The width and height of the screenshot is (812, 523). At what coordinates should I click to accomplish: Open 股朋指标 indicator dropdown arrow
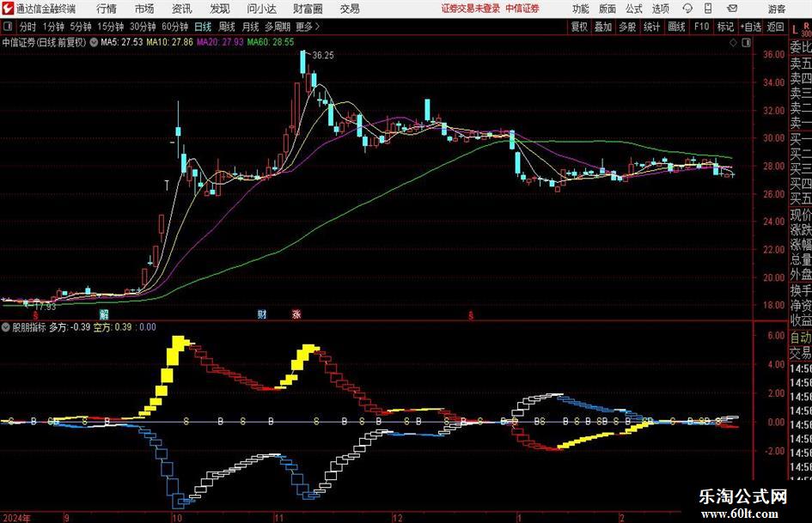click(x=6, y=327)
